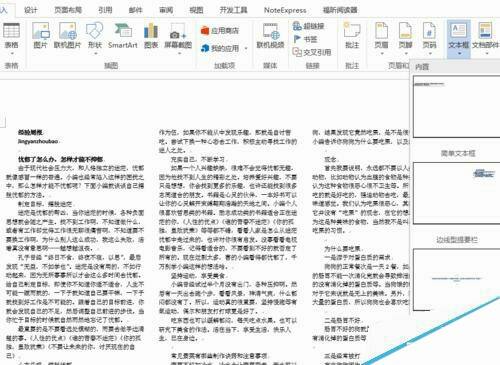Insert a SmartArt graphic

123,35
